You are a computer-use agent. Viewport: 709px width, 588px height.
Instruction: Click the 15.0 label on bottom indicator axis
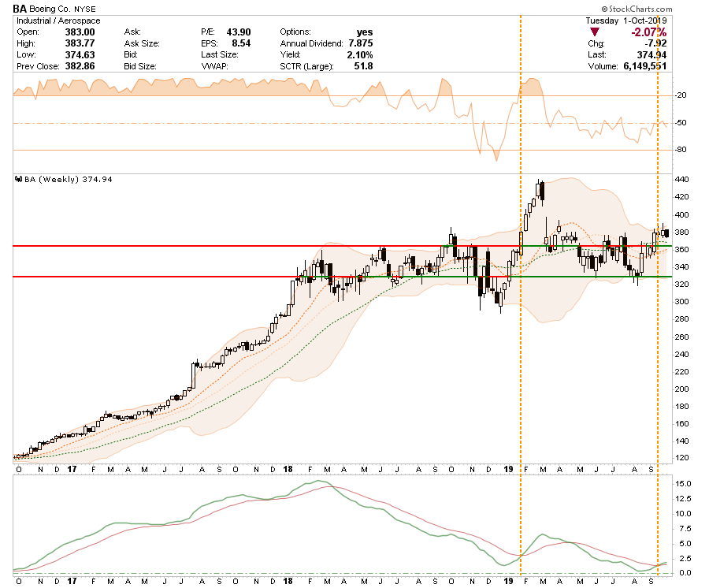click(x=683, y=484)
